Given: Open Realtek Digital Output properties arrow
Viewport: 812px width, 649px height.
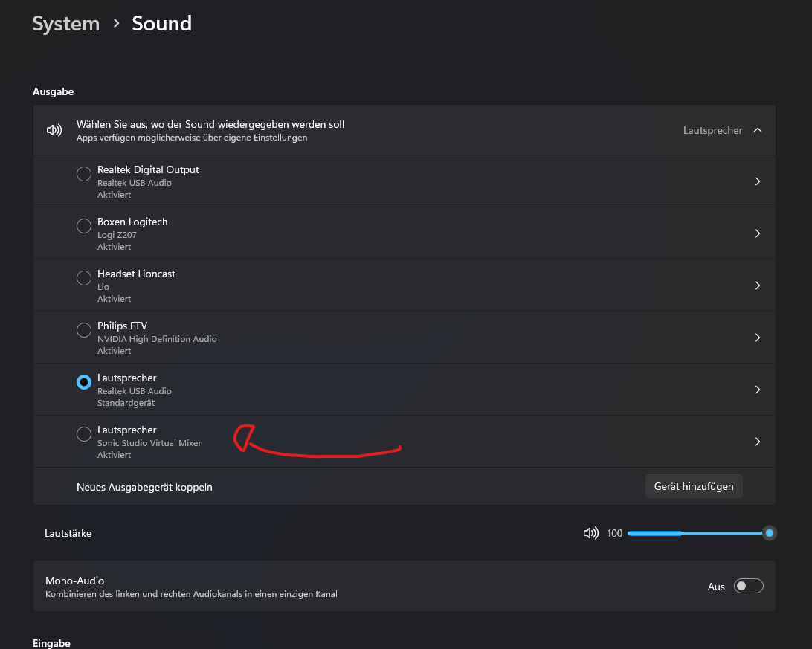Looking at the screenshot, I should [758, 181].
